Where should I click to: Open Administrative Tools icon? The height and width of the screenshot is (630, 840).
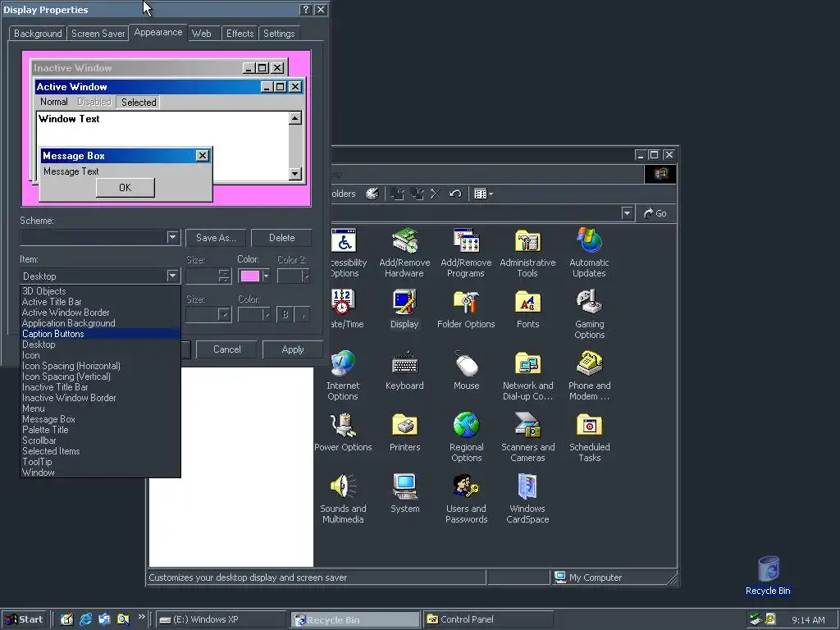527,253
